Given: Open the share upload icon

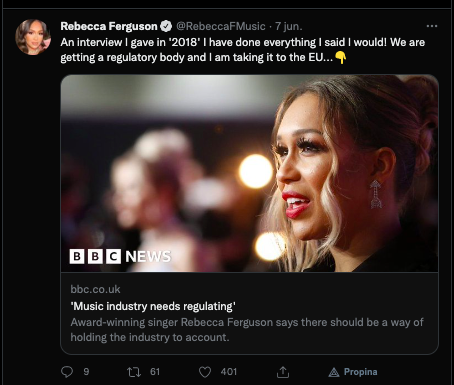Looking at the screenshot, I should point(283,372).
